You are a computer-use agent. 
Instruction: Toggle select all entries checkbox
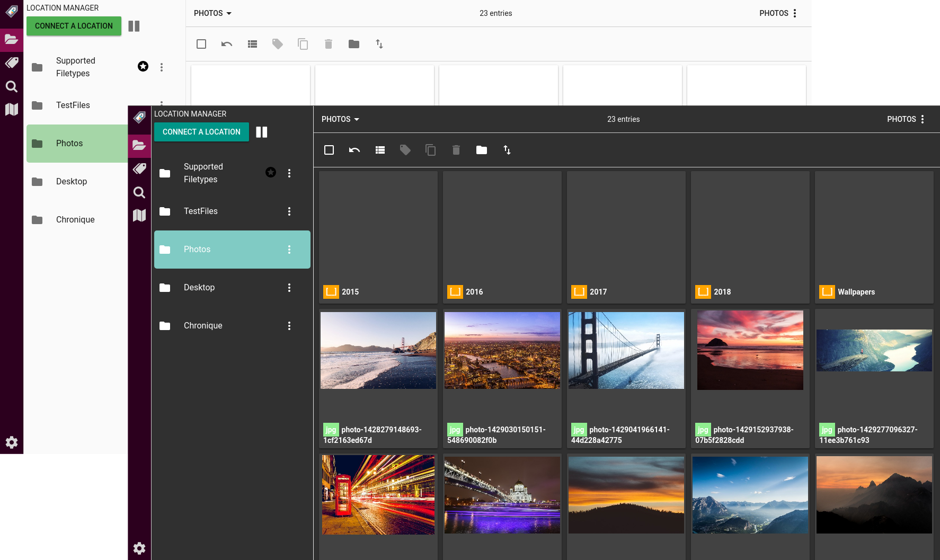click(329, 150)
